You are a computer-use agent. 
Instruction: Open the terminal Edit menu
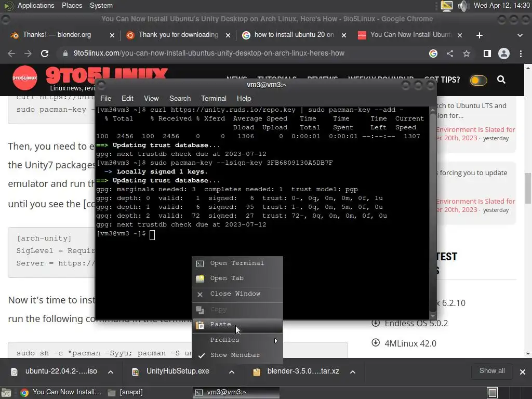(x=127, y=98)
